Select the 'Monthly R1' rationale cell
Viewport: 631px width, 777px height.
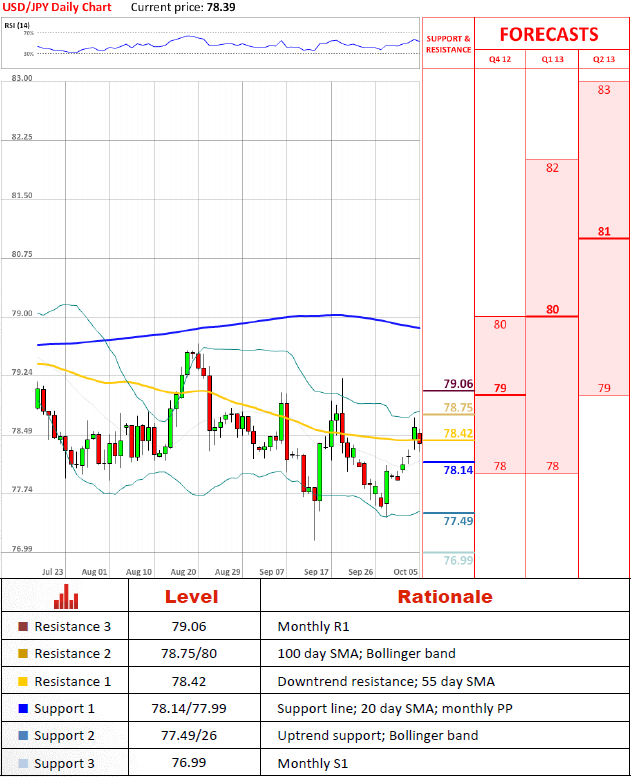tap(309, 627)
